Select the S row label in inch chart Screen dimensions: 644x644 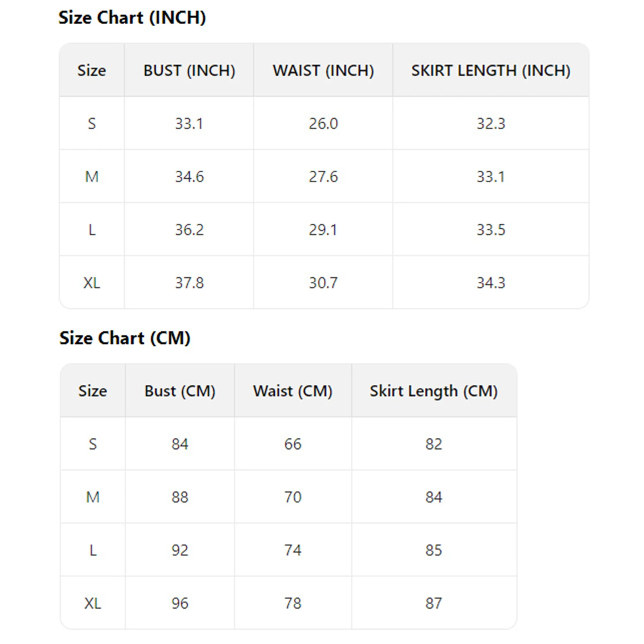[x=92, y=124]
